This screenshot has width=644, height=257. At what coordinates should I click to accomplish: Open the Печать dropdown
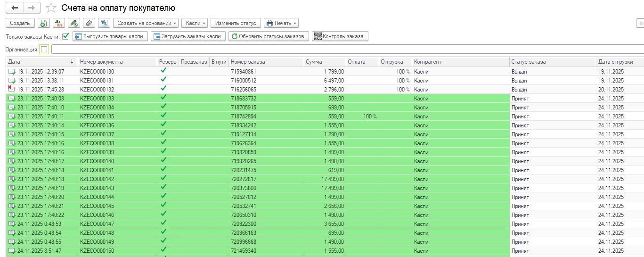point(281,23)
